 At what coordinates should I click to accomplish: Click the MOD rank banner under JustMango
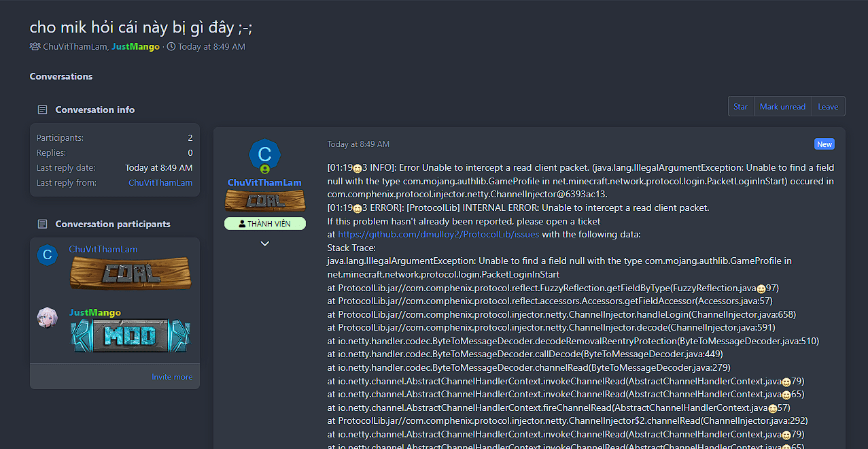(131, 335)
